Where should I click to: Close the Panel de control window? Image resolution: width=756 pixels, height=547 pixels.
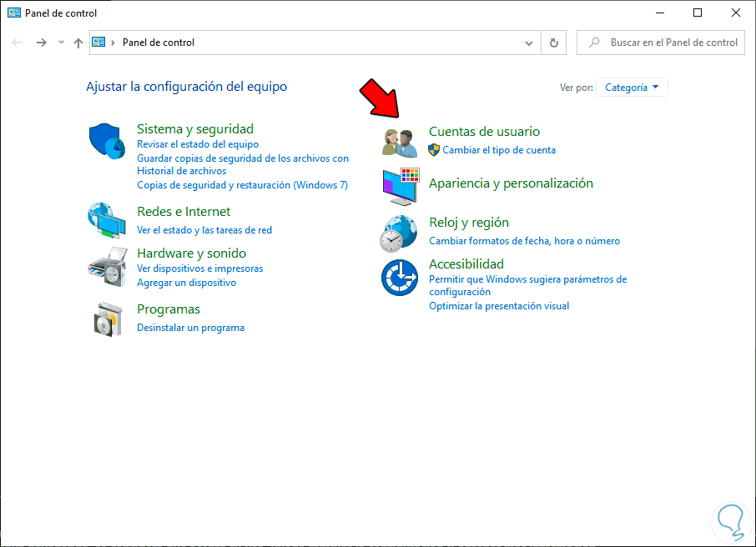(736, 13)
